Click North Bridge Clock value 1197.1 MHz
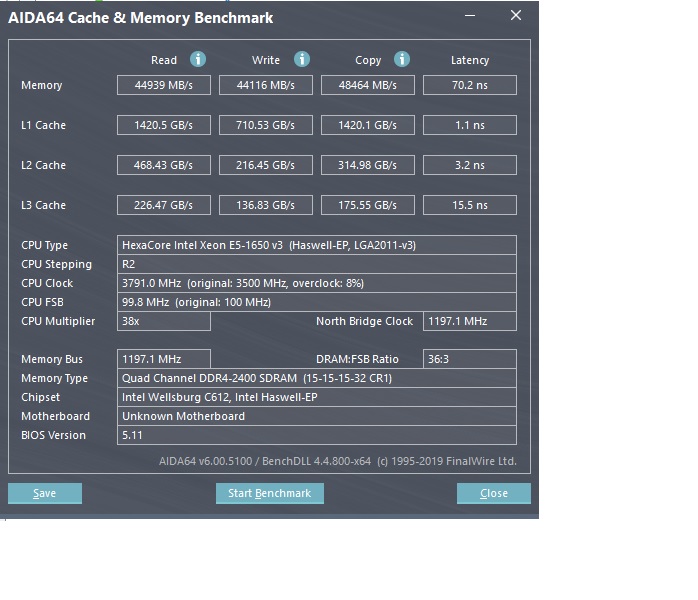This screenshot has height=600, width=698. pos(470,321)
